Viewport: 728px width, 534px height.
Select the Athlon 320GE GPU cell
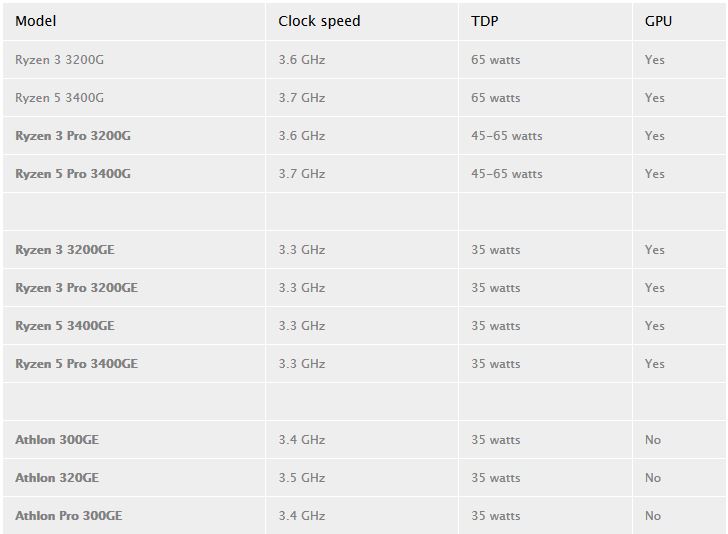coord(653,478)
